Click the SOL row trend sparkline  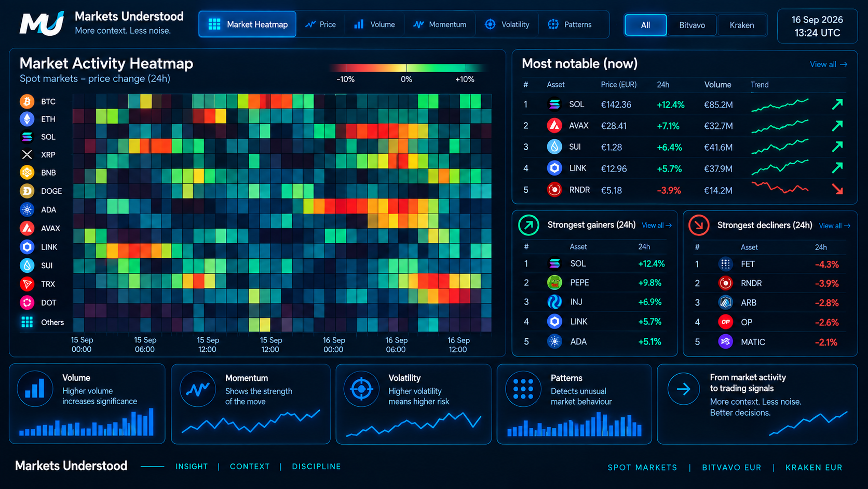click(780, 104)
